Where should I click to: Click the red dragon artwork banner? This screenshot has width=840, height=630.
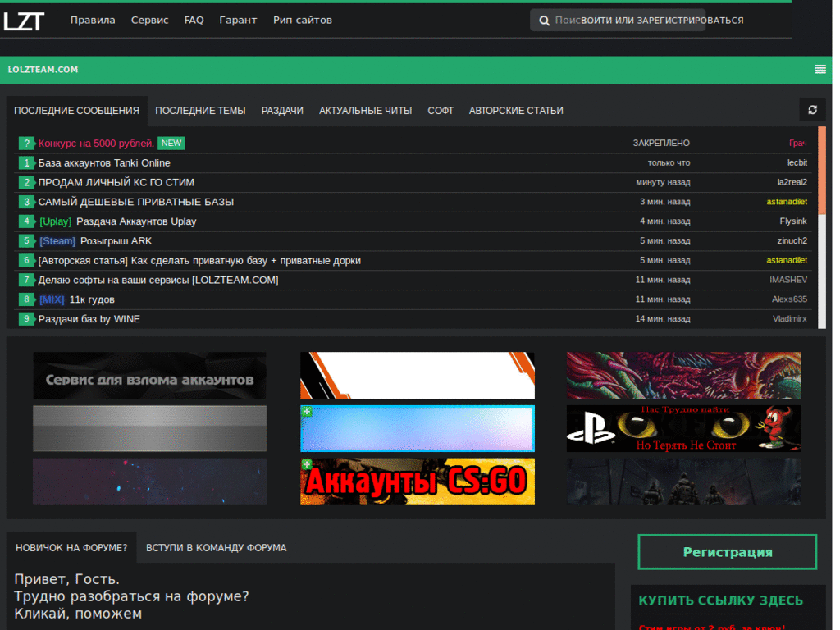[x=683, y=376]
